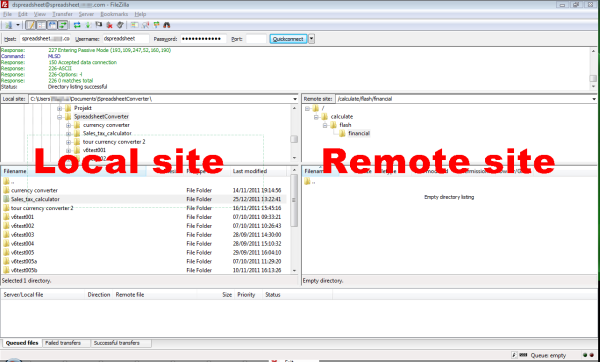The width and height of the screenshot is (600, 362).
Task: Collapse the calculate folder in remote tree
Action: (x=316, y=117)
